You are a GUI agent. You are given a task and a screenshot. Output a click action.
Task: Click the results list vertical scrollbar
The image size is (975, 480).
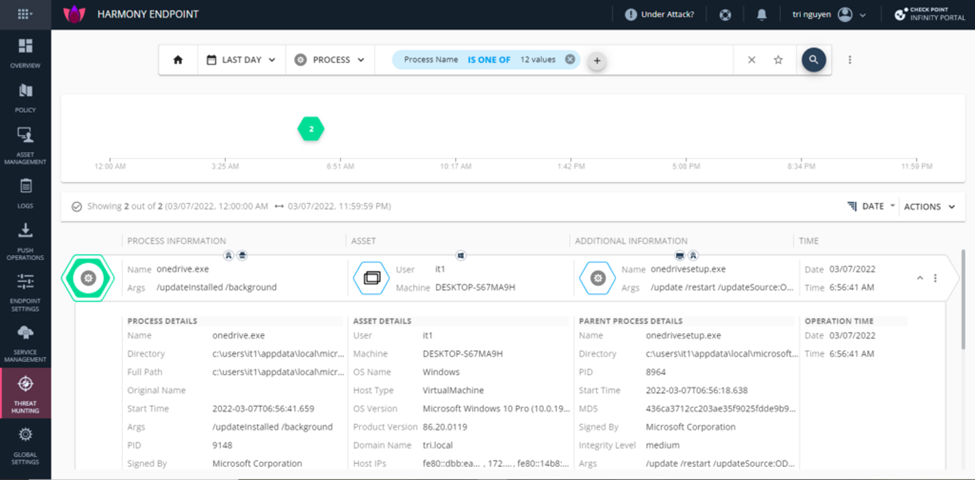pyautogui.click(x=964, y=298)
